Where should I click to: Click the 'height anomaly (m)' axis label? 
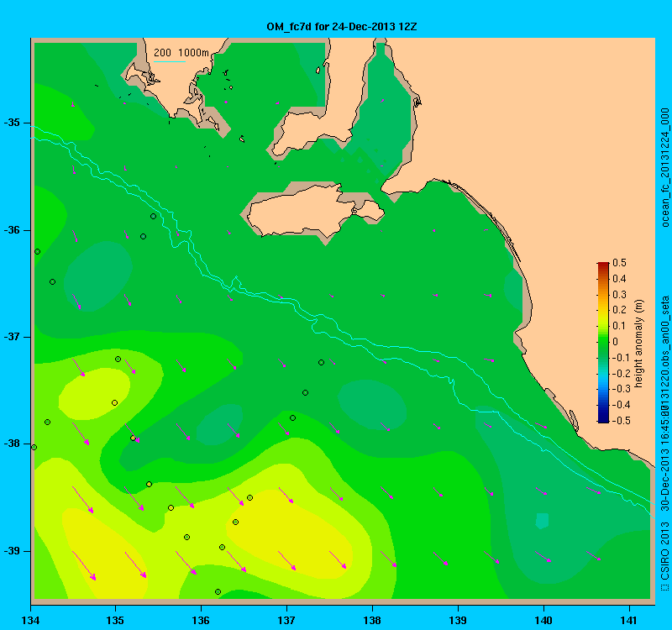(639, 344)
